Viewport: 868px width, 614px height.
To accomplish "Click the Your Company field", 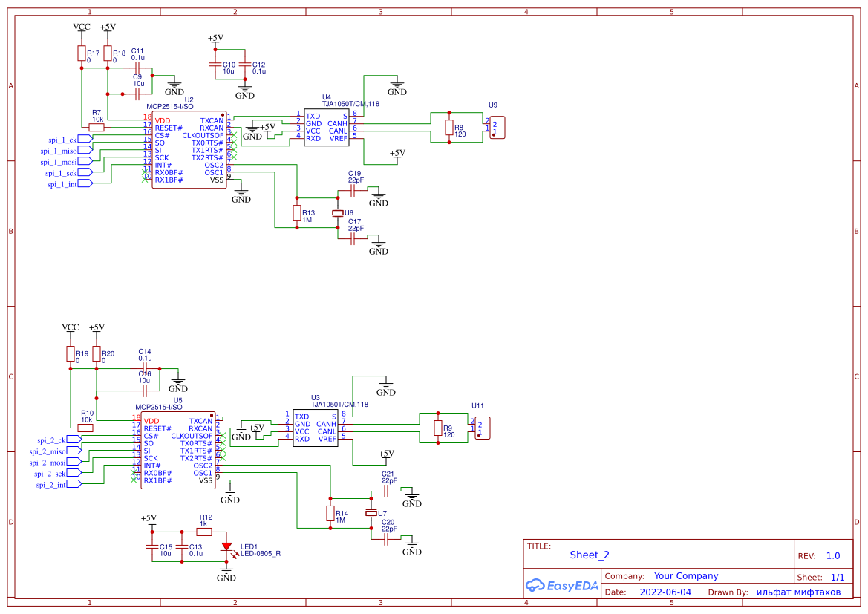I will click(x=685, y=576).
